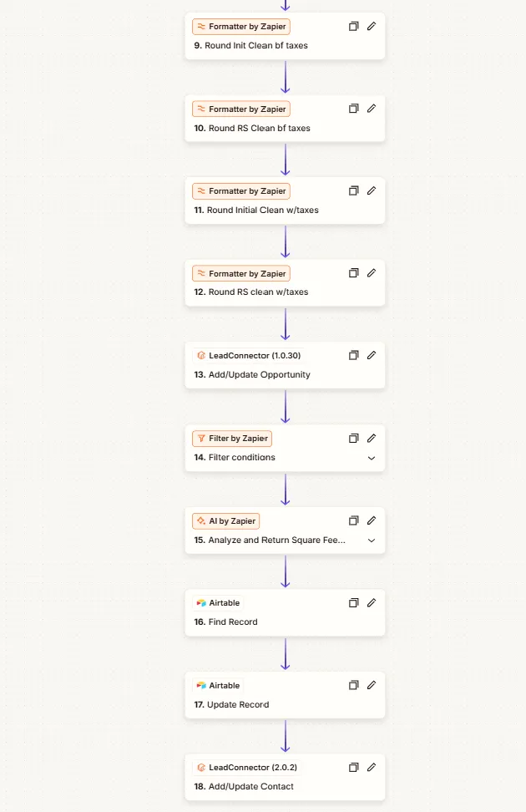
Task: Click the AI by Zapier badge
Action: pos(225,520)
